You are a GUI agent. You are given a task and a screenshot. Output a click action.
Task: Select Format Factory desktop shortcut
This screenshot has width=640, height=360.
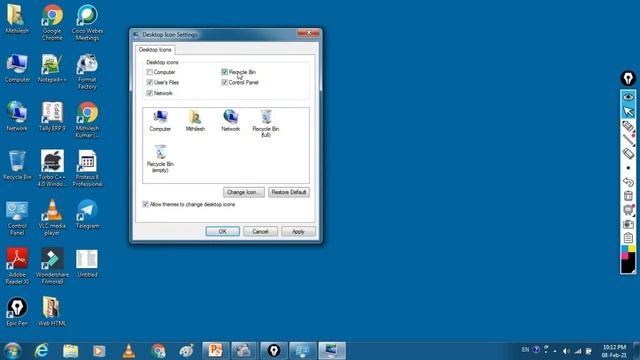click(87, 72)
